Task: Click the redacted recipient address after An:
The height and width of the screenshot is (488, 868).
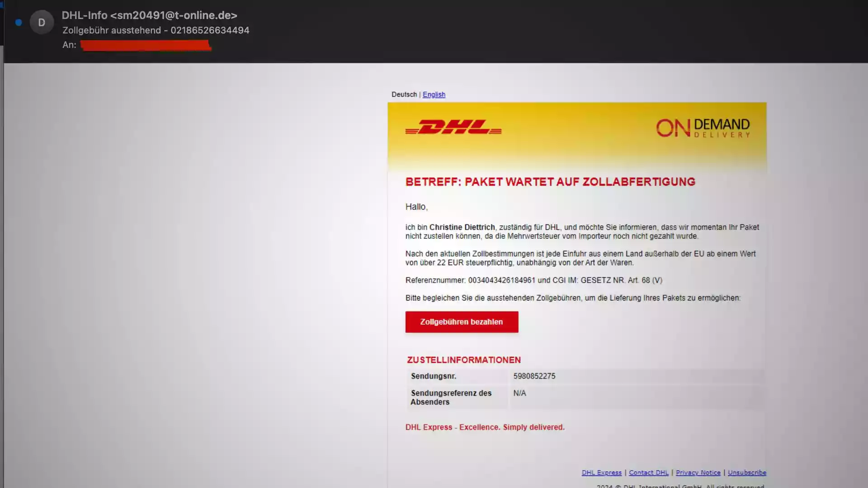Action: pos(146,45)
